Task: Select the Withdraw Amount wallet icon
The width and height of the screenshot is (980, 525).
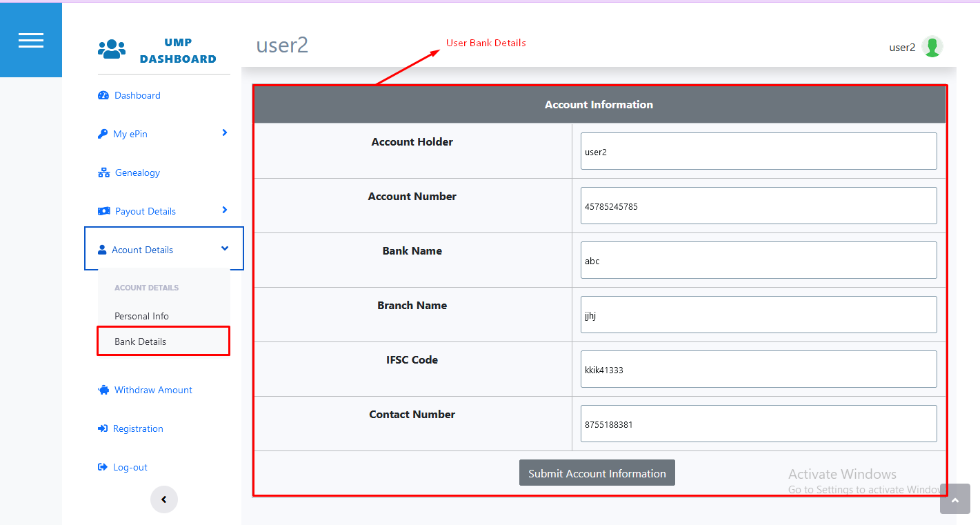Action: pyautogui.click(x=103, y=390)
